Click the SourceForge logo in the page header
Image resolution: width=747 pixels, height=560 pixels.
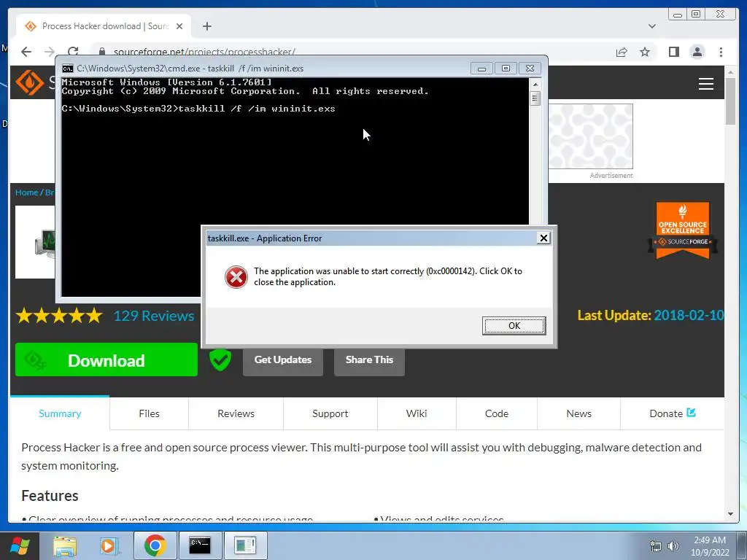click(x=29, y=82)
